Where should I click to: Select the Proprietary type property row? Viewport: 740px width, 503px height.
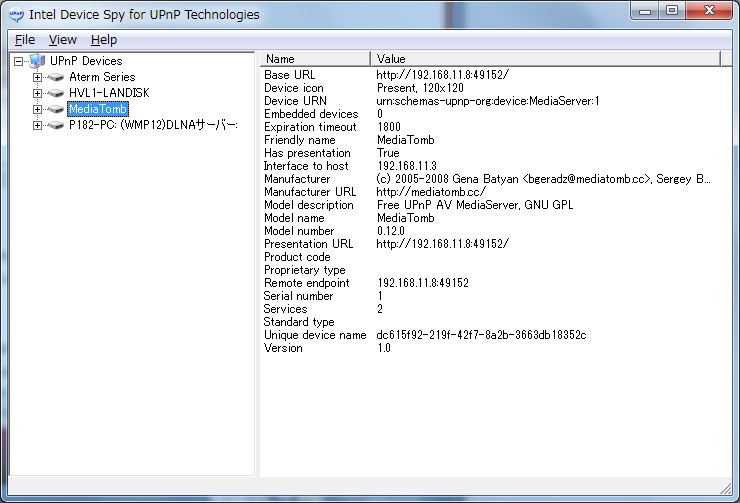pyautogui.click(x=491, y=270)
